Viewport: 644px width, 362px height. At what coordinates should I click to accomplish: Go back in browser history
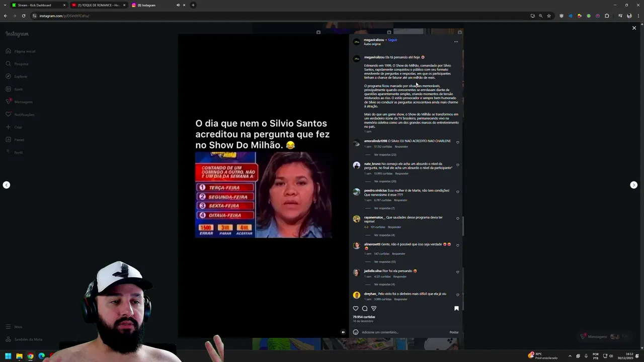(x=6, y=16)
